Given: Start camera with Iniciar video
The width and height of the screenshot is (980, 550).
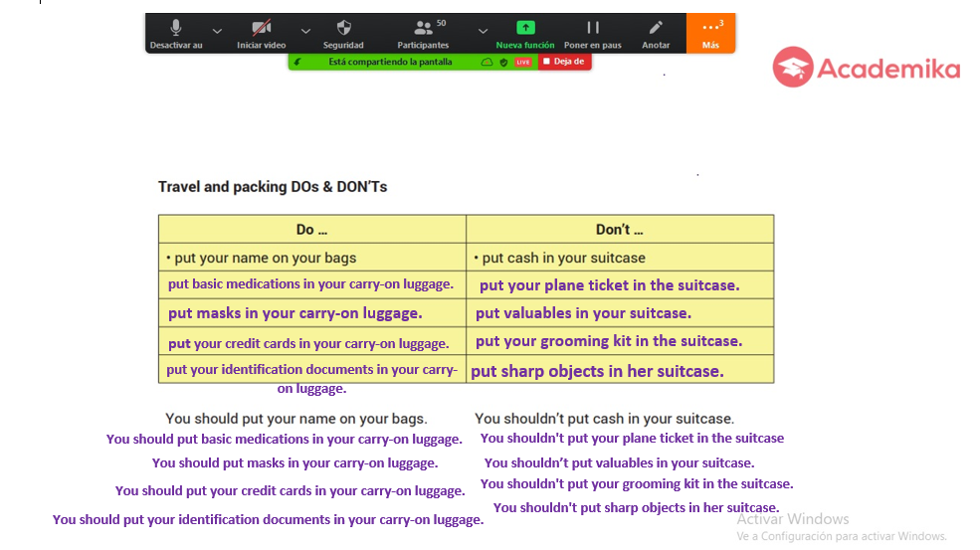Looking at the screenshot, I should 262,34.
